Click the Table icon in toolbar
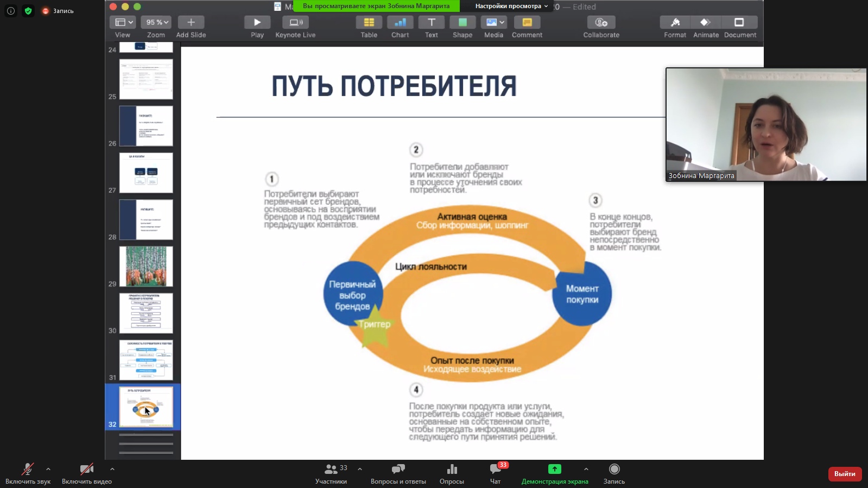The width and height of the screenshot is (868, 488). point(369,22)
